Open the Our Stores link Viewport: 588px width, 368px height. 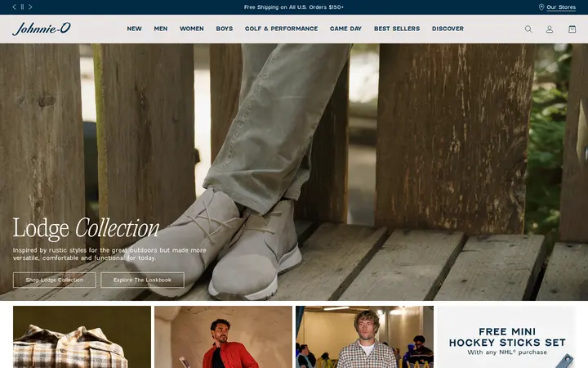(x=560, y=7)
